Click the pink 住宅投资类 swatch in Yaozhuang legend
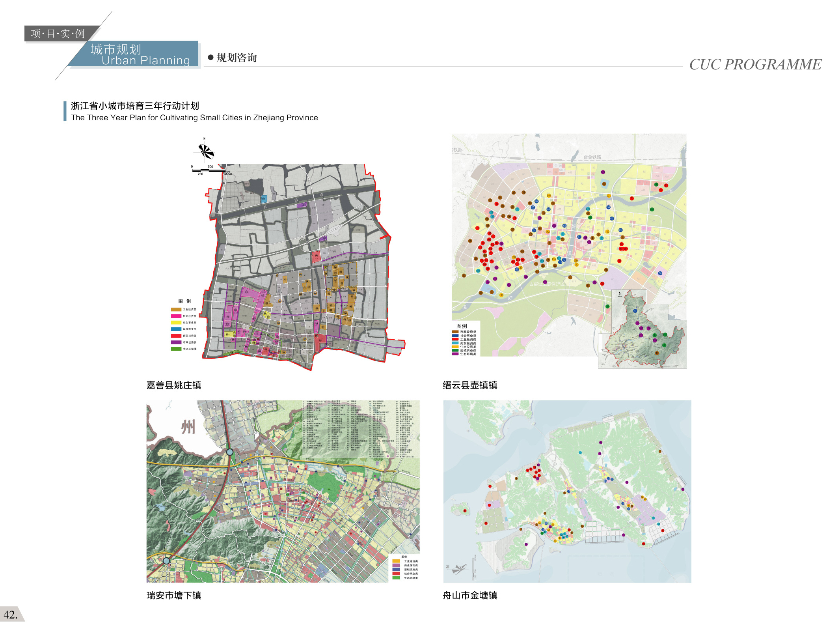 point(176,316)
